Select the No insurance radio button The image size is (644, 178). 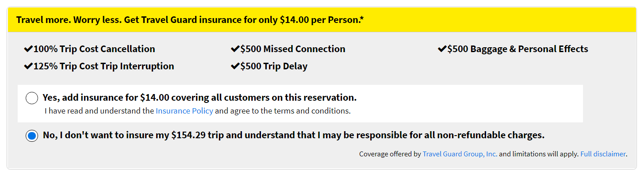[32, 136]
